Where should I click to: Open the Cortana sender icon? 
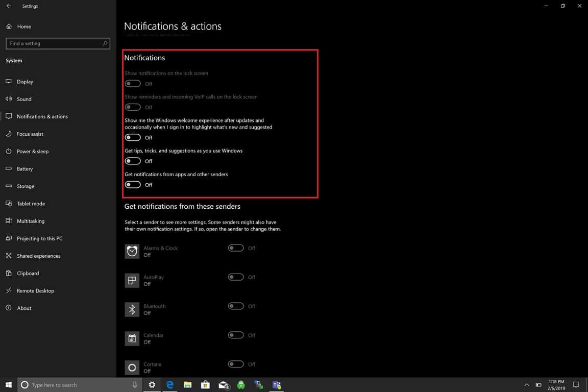[132, 367]
